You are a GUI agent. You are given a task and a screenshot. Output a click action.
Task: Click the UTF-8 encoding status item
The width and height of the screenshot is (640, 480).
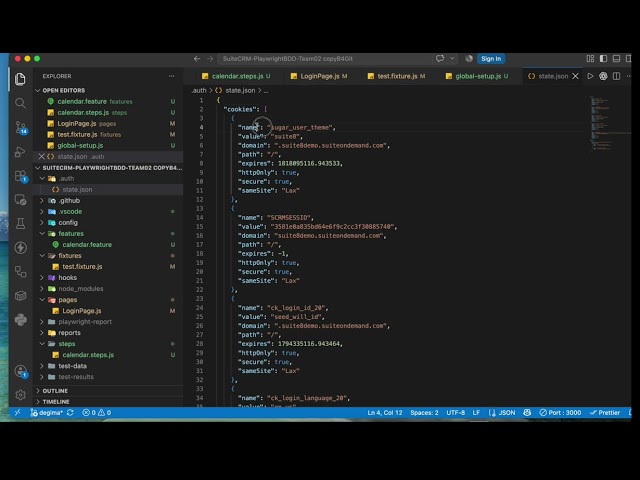(456, 413)
